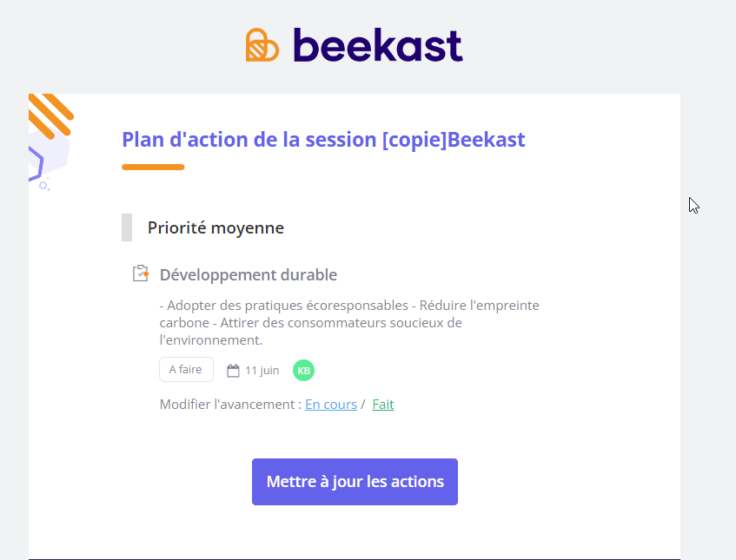Click the 11 juin due date
Viewport: 736px width, 560px height.
262,371
